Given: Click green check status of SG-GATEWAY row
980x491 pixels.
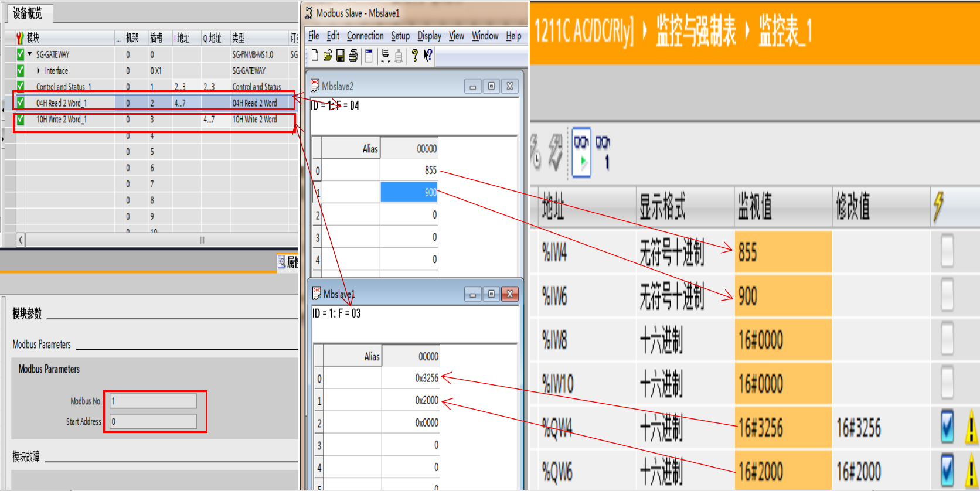Looking at the screenshot, I should (21, 54).
